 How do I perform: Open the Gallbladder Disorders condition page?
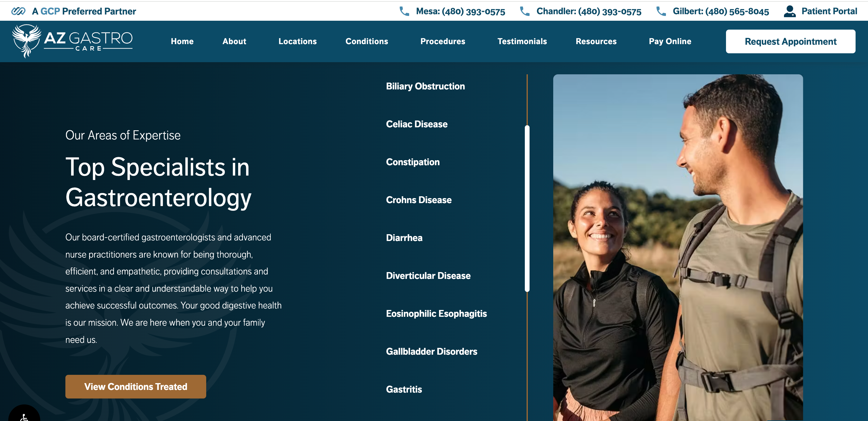pos(432,351)
